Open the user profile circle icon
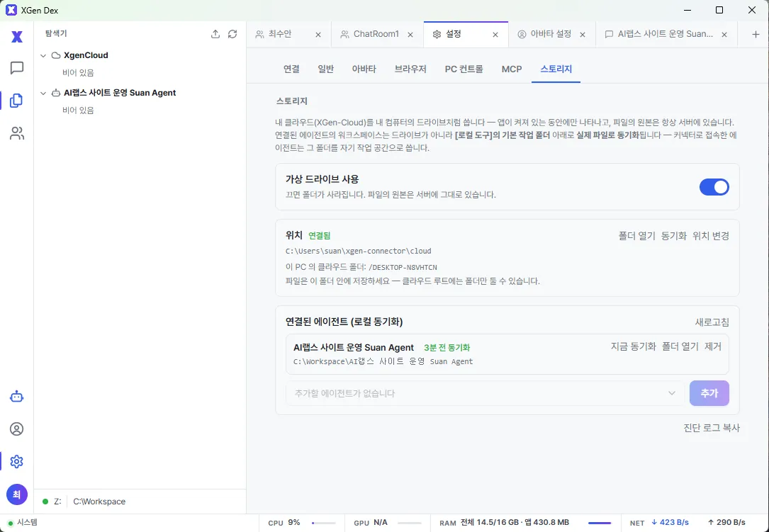The width and height of the screenshot is (769, 532). [17, 429]
